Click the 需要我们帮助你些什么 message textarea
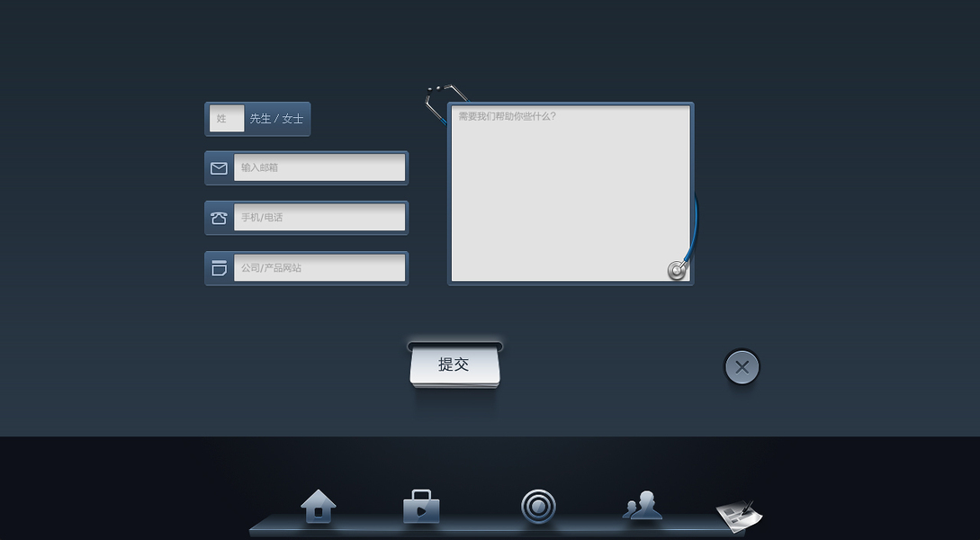The image size is (980, 540). click(571, 193)
